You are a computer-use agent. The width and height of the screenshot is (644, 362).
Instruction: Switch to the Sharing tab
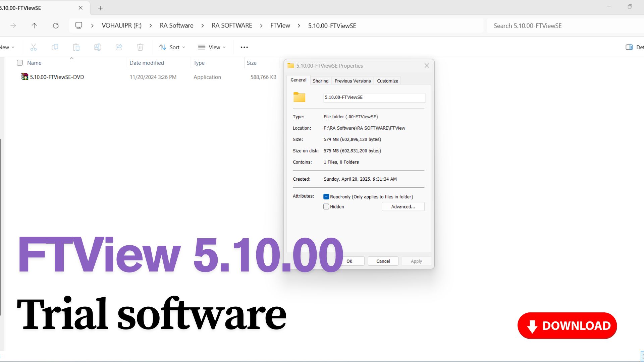coord(320,80)
